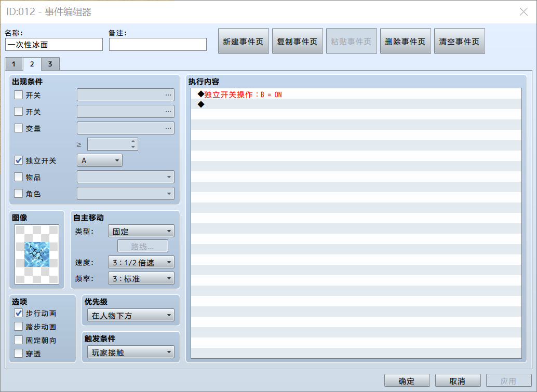Switch to event page tab 1
This screenshot has width=537, height=392.
[14, 64]
